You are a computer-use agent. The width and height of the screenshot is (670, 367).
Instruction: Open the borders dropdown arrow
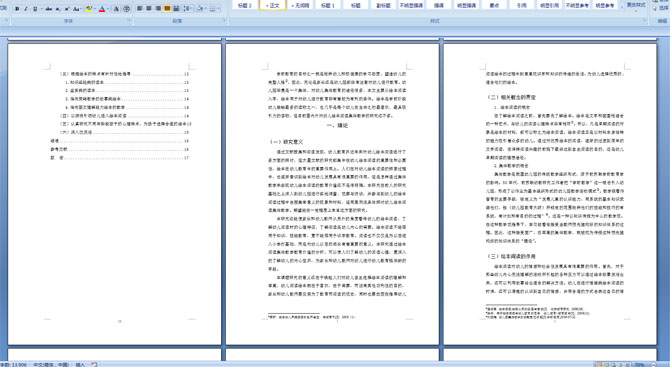point(218,9)
